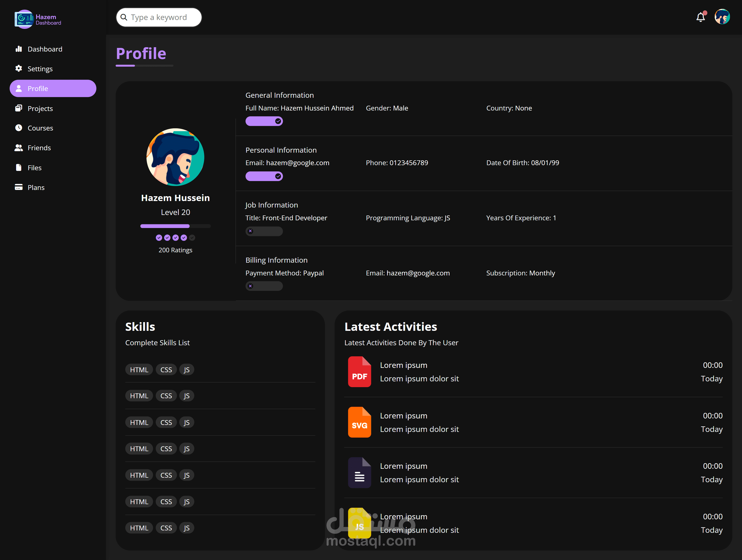This screenshot has width=742, height=560.
Task: Enable the Billing Information toggle
Action: click(x=264, y=286)
